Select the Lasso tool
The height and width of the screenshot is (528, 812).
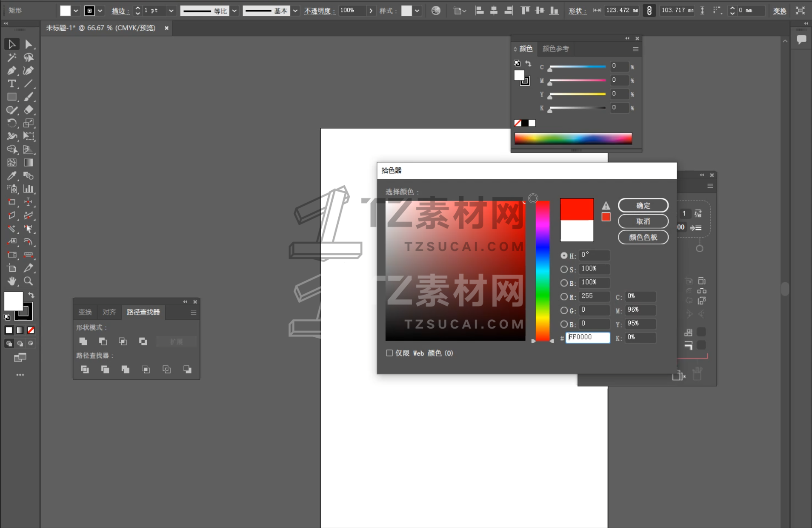click(x=29, y=57)
